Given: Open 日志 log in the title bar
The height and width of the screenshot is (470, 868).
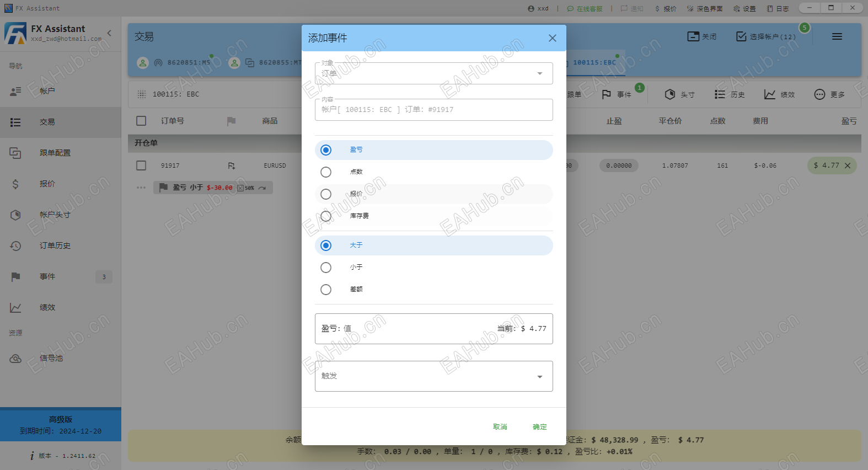Looking at the screenshot, I should coord(778,8).
